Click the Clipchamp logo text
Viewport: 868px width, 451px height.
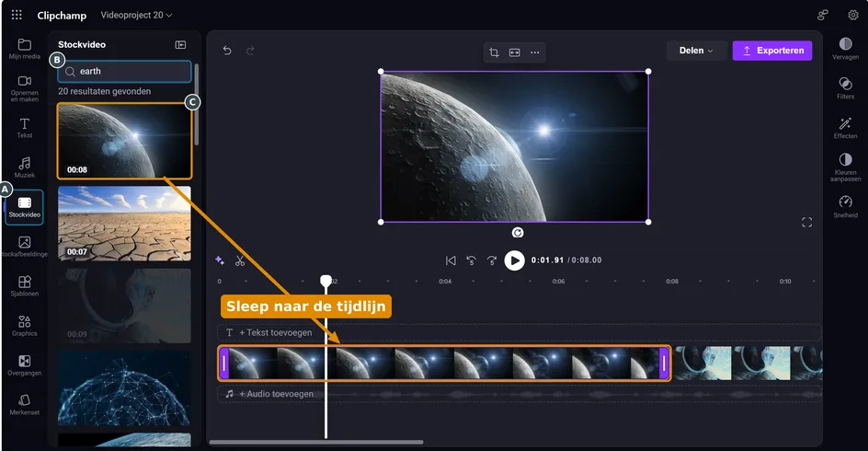coord(62,16)
